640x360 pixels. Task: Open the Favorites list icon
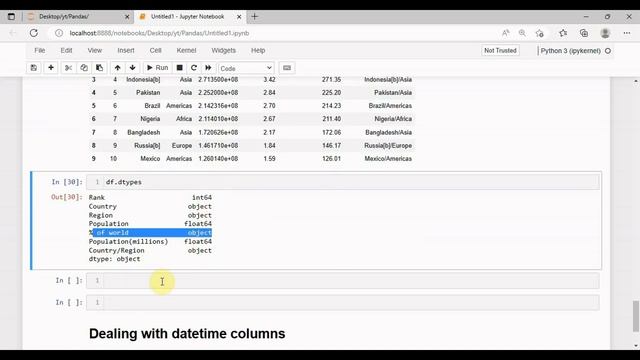(x=563, y=33)
